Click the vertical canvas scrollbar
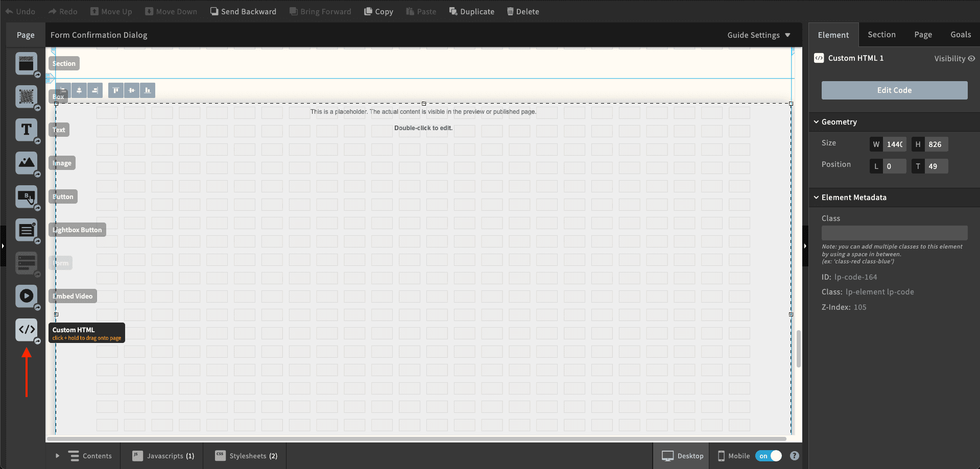 pos(798,349)
